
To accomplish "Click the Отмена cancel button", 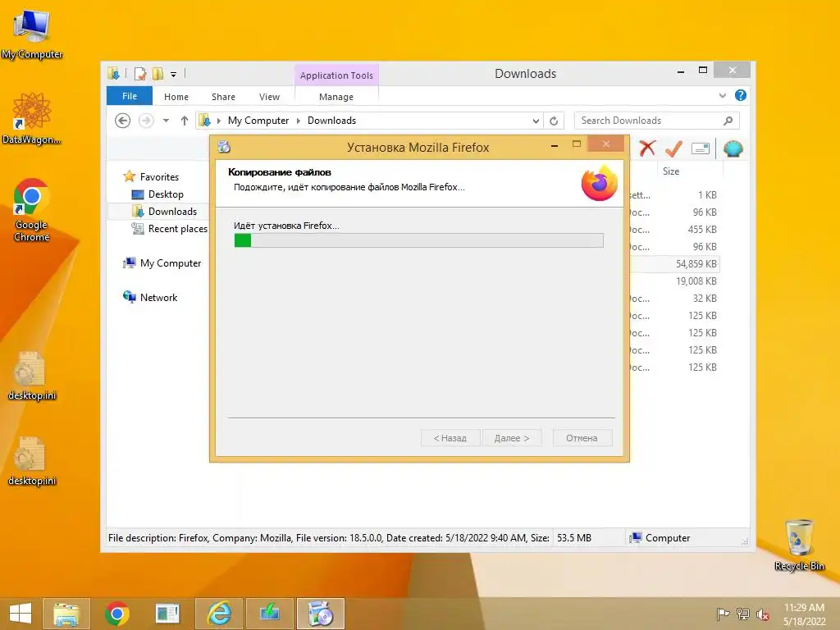I will click(x=582, y=438).
